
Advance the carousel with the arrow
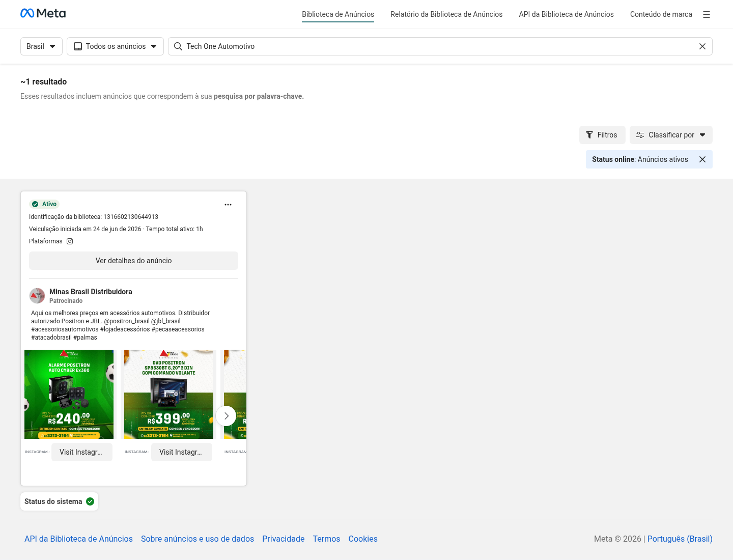coord(226,416)
